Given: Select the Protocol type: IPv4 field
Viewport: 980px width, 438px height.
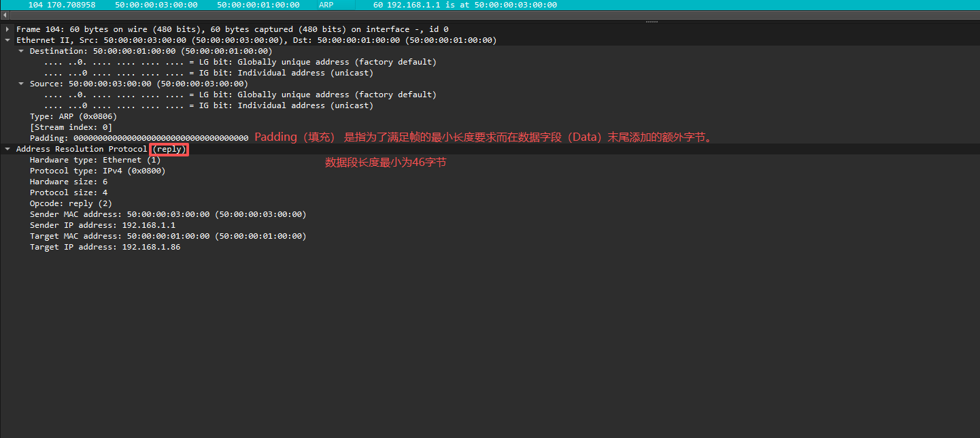Looking at the screenshot, I should [97, 171].
